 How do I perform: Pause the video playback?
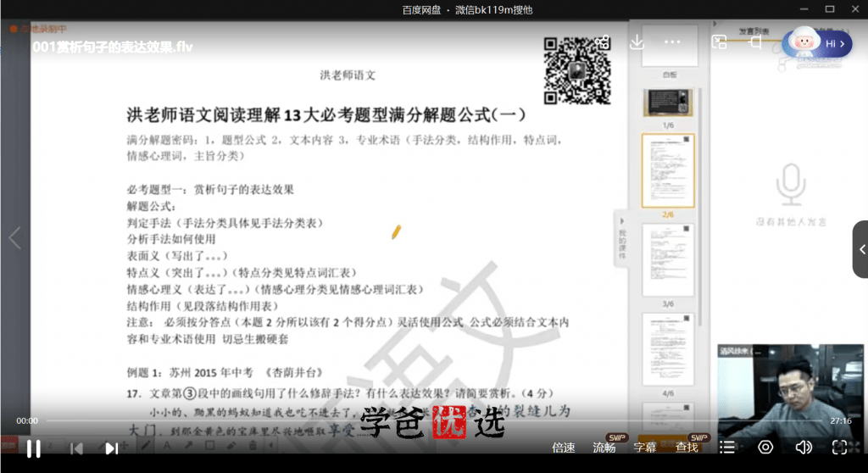34,448
